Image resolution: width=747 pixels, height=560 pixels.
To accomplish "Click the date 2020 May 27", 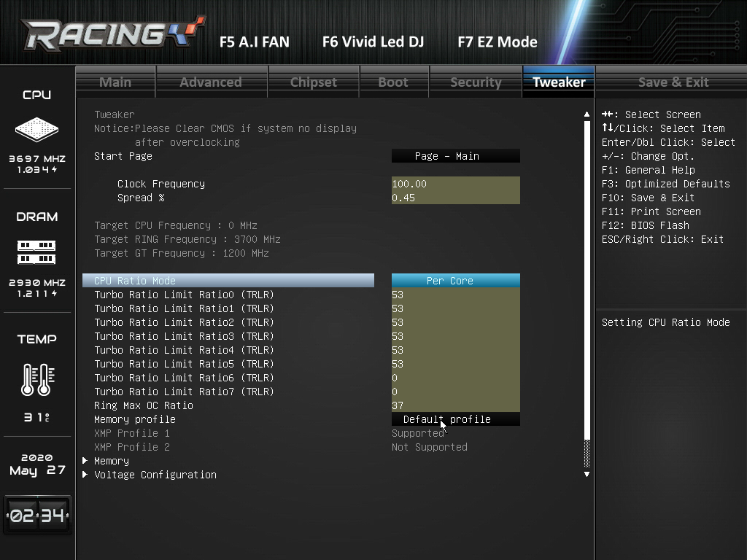I will click(37, 464).
